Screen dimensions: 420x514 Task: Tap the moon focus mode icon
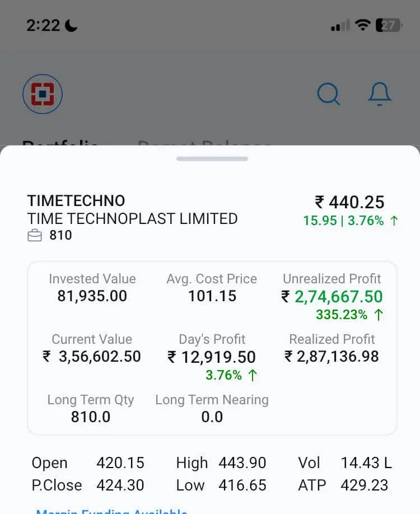point(71,25)
